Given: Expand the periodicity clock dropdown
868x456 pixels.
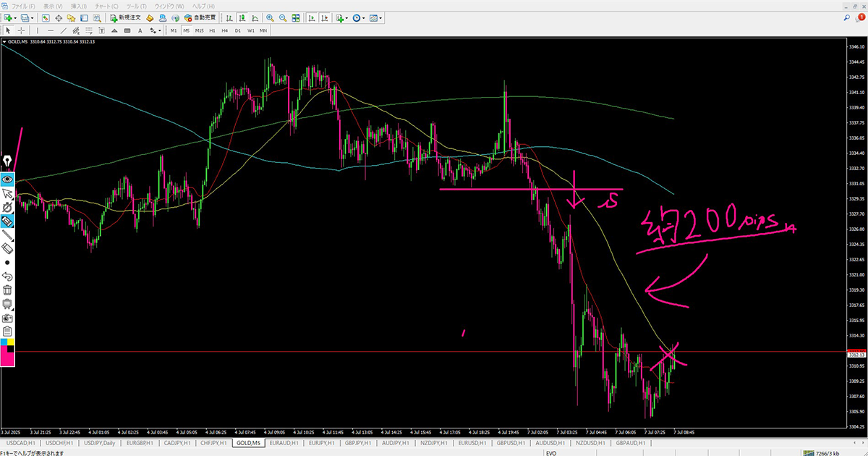Looking at the screenshot, I should tap(364, 17).
